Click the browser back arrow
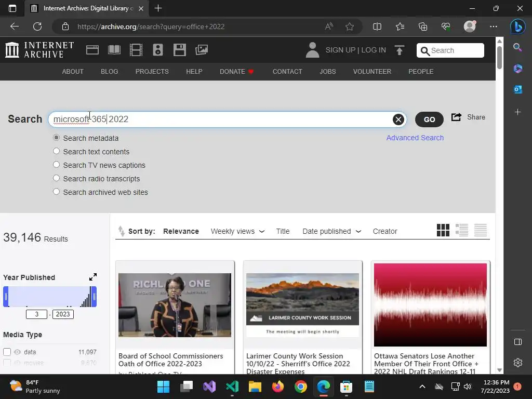Screen dimensions: 532x399 point(15,26)
